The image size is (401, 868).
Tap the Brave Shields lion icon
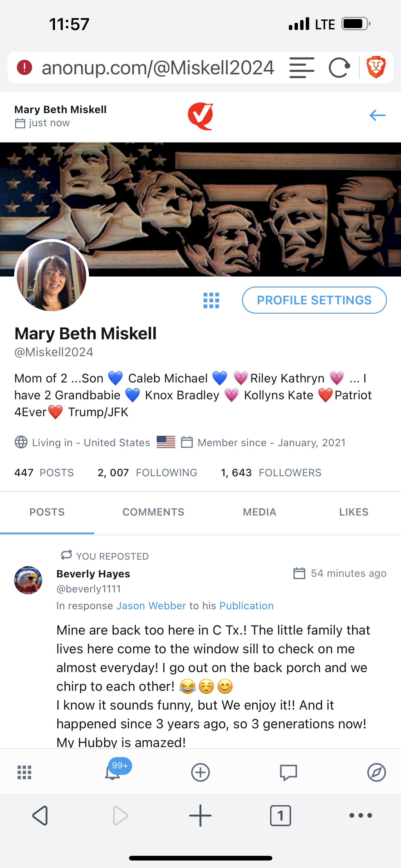click(376, 67)
